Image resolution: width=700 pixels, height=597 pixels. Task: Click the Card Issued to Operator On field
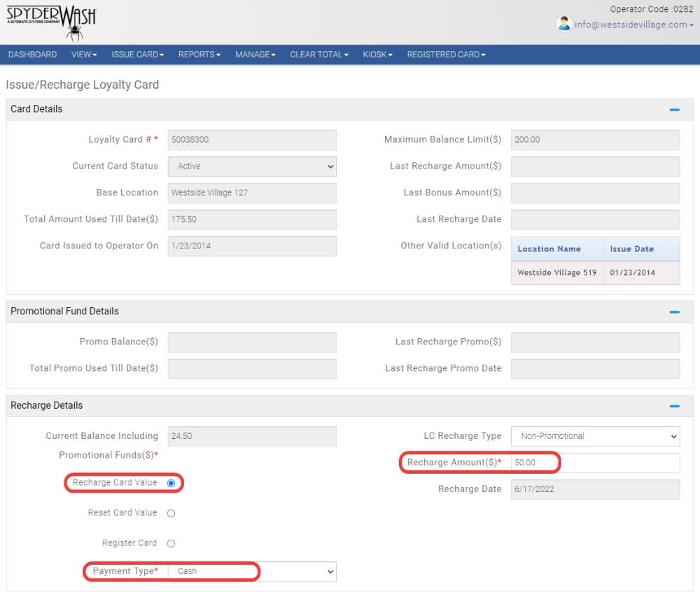tap(252, 246)
